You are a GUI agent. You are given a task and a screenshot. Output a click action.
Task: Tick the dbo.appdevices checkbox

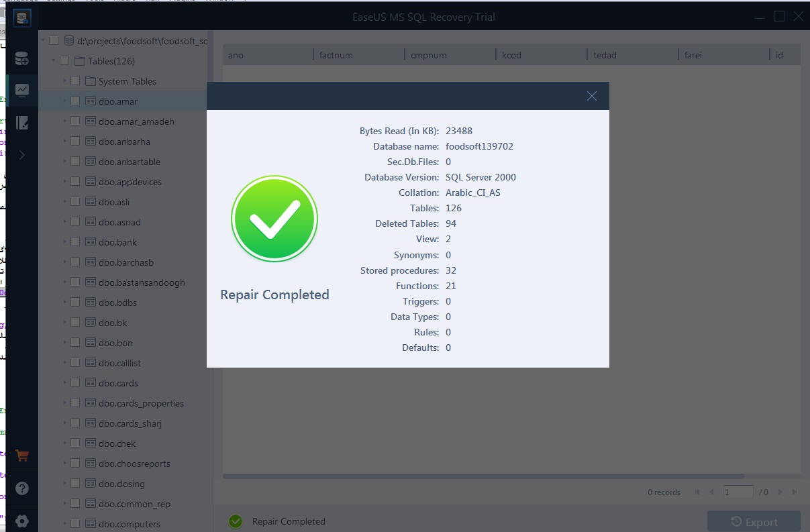75,182
